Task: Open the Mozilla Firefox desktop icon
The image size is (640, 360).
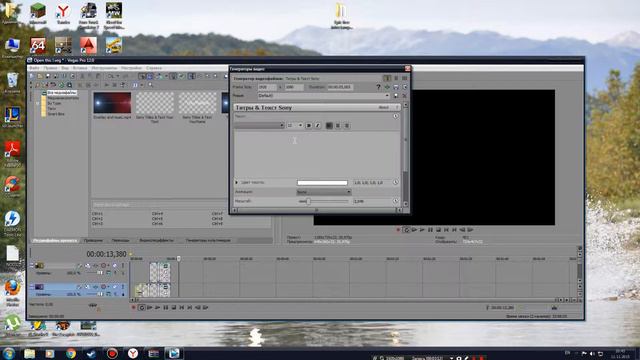Action: (x=13, y=293)
